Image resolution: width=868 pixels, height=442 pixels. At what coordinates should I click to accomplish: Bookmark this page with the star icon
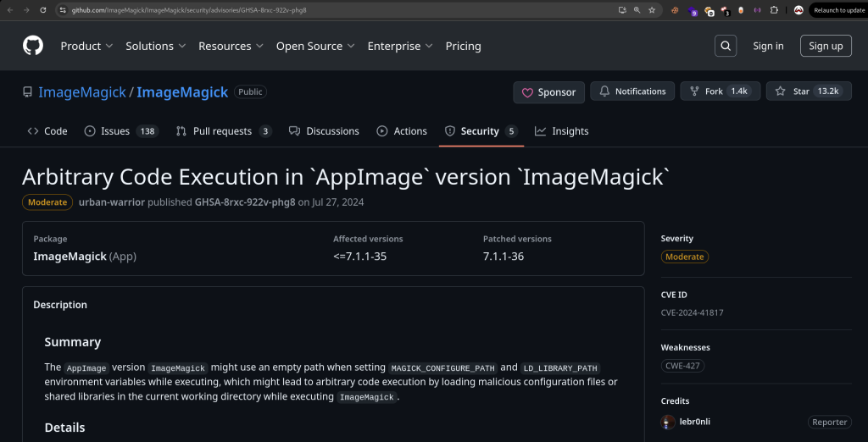click(652, 10)
